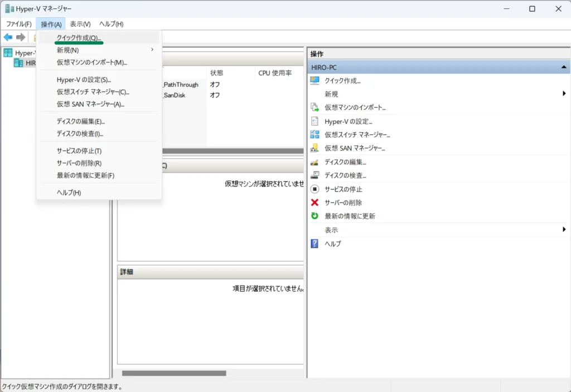Click the Hyper-V settings document icon
Screen dimensions: 571x392
click(314, 121)
